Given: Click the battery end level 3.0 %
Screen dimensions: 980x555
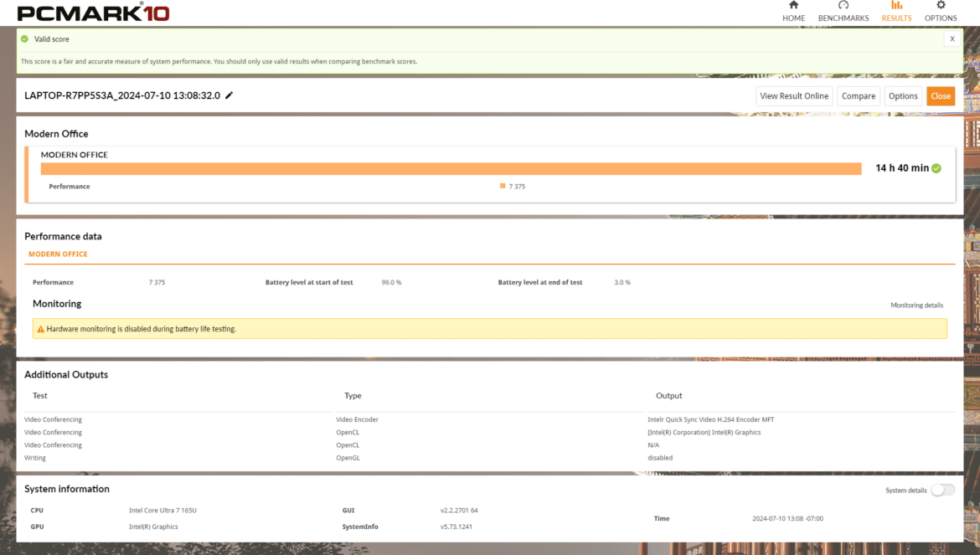Looking at the screenshot, I should click(622, 282).
